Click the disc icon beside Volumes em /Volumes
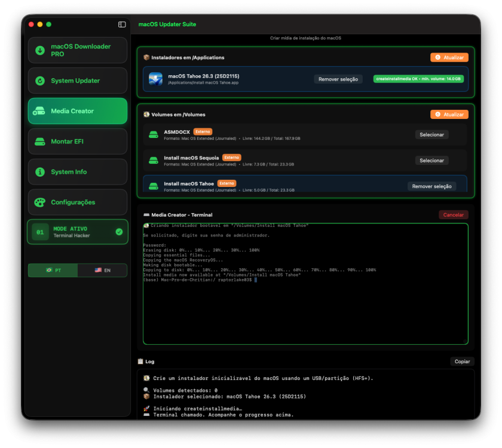The image size is (502, 448). pos(146,115)
